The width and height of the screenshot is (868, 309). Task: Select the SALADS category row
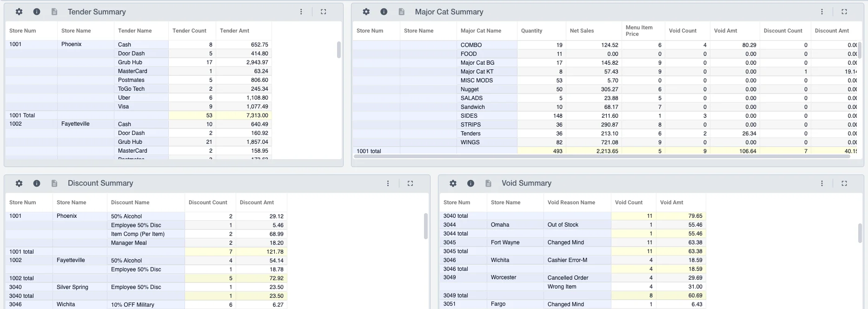[x=604, y=98]
